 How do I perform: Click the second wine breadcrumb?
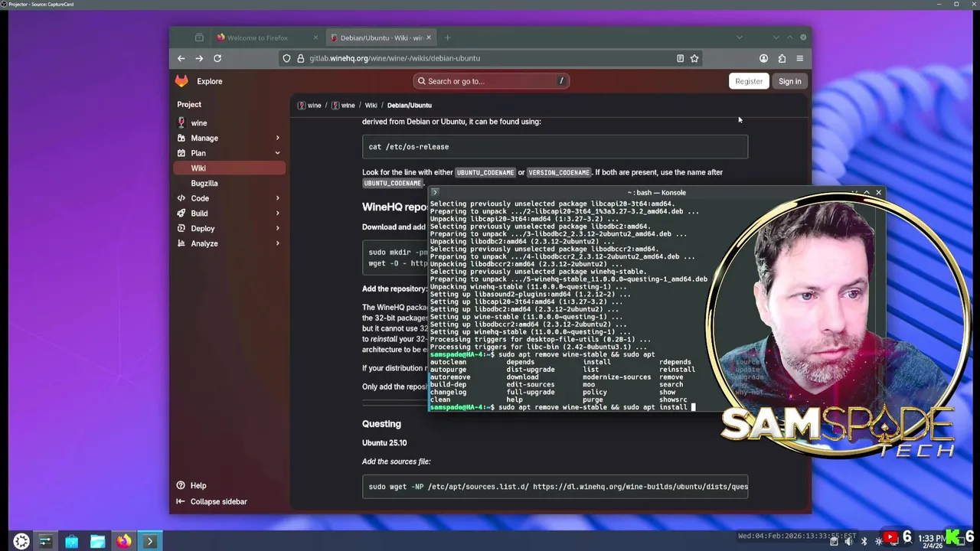[x=343, y=105]
